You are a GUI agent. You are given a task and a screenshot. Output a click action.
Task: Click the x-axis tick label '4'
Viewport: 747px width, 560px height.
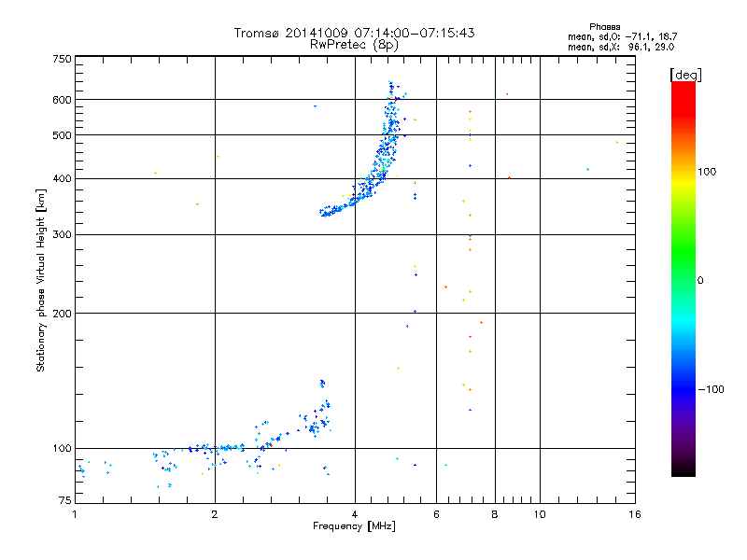coord(355,514)
